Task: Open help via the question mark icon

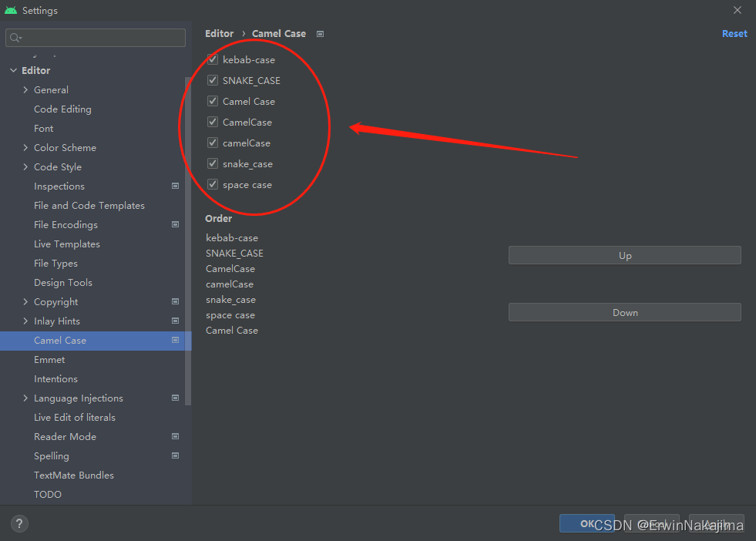Action: 18,523
